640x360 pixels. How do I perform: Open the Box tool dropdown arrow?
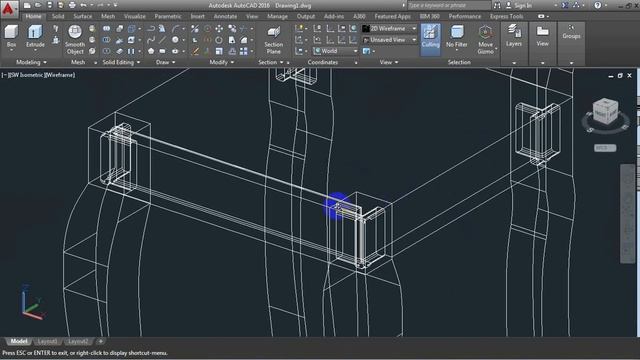click(x=11, y=50)
